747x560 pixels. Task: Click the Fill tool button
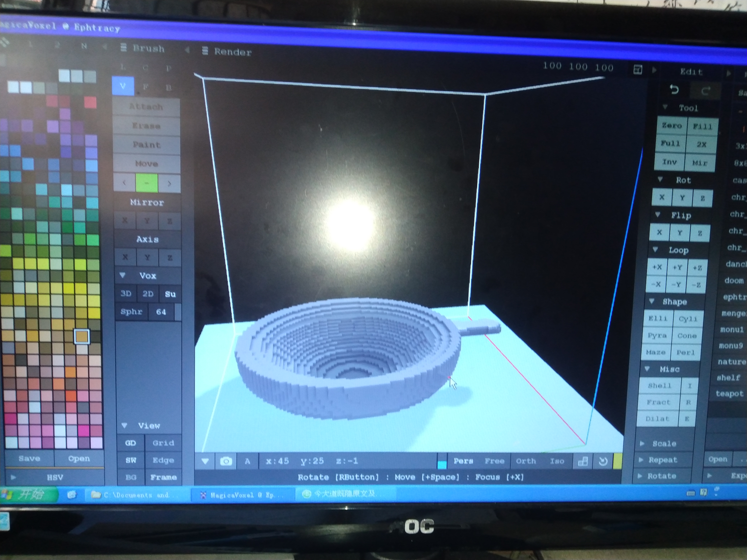702,127
